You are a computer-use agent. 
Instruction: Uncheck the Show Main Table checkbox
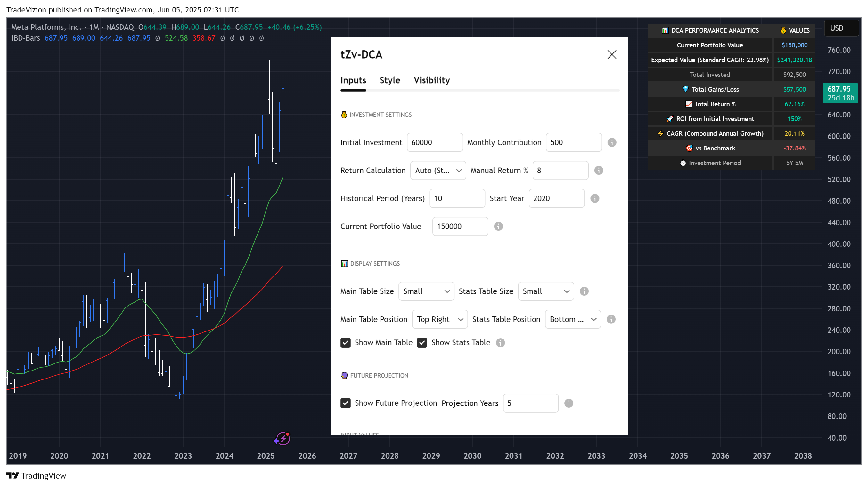345,343
